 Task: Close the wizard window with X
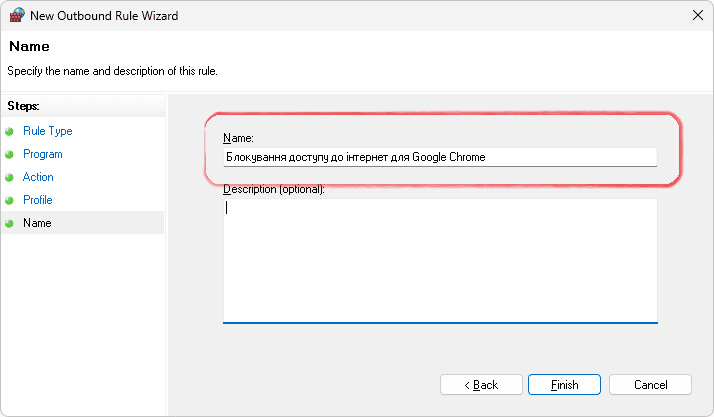(x=696, y=15)
